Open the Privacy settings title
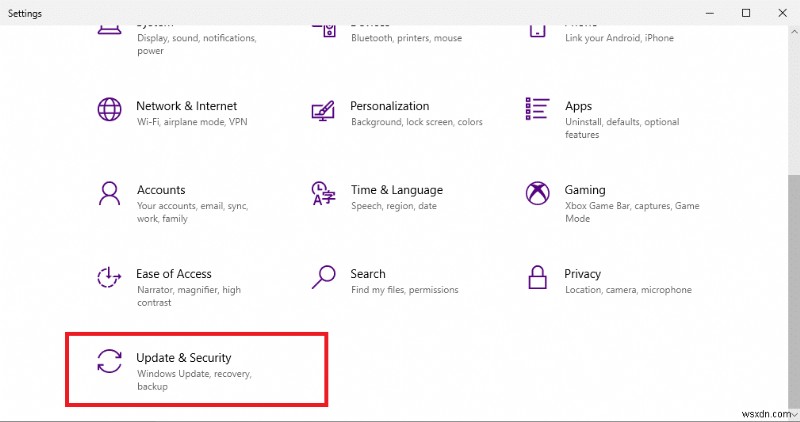This screenshot has height=422, width=800. pyautogui.click(x=583, y=274)
